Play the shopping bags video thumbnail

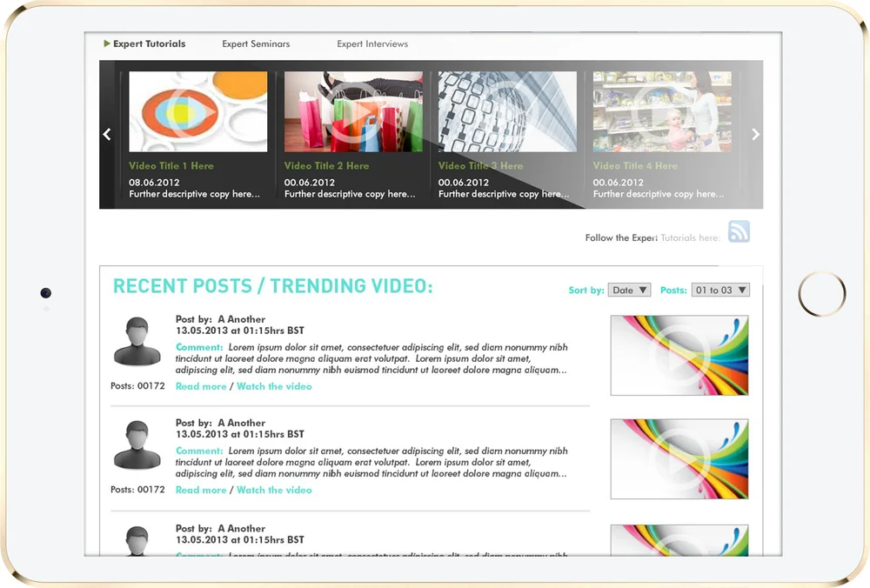(353, 111)
